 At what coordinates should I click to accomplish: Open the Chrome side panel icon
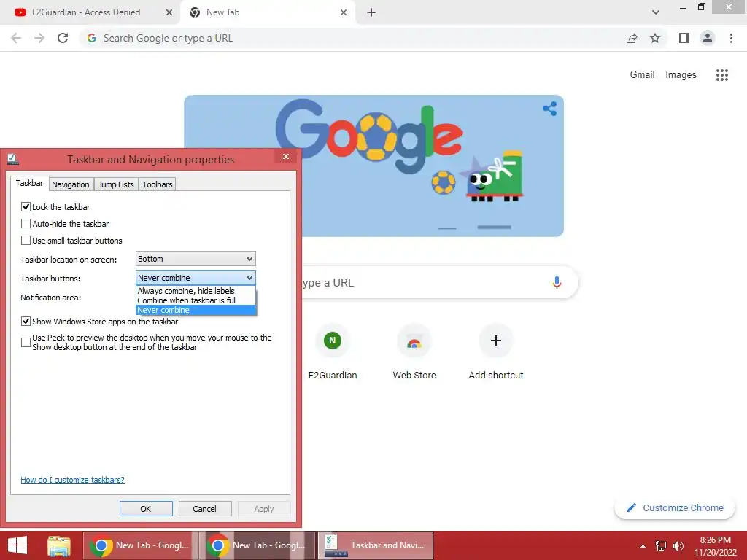[x=684, y=38]
